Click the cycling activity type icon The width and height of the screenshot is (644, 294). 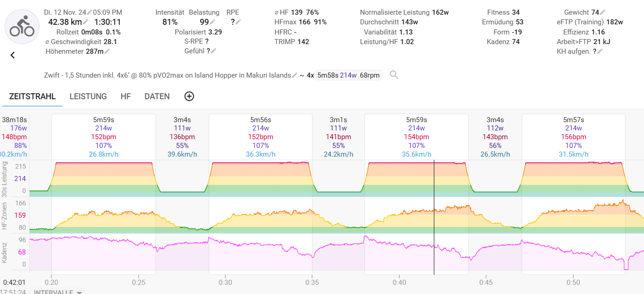[x=22, y=27]
